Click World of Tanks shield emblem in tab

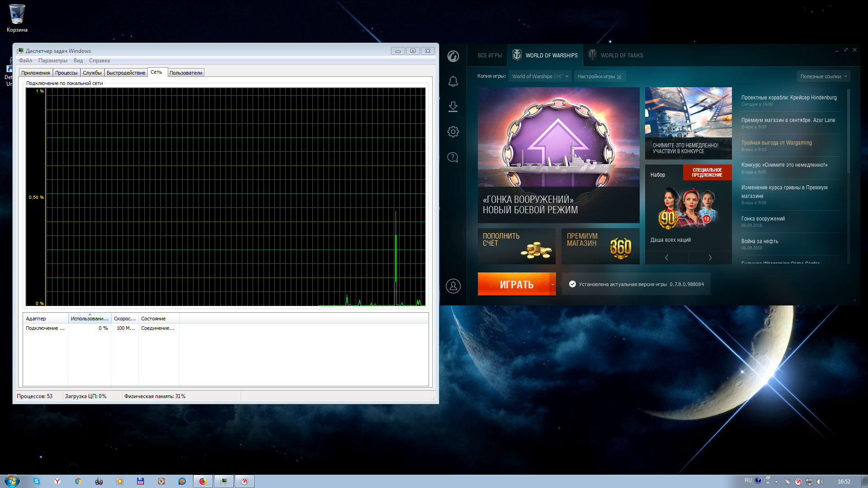click(592, 55)
